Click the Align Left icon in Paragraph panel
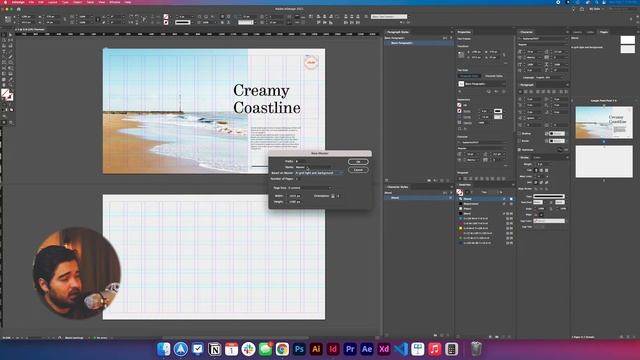Image resolution: width=640 pixels, height=360 pixels. pos(521,91)
